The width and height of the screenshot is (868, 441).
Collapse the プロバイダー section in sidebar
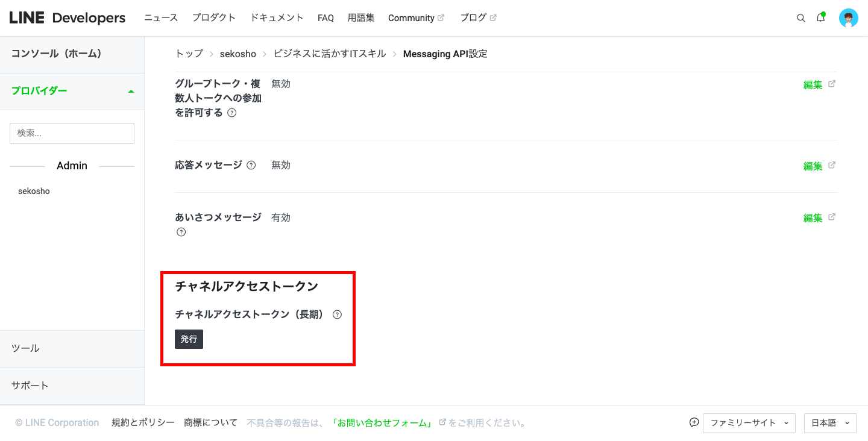point(131,91)
